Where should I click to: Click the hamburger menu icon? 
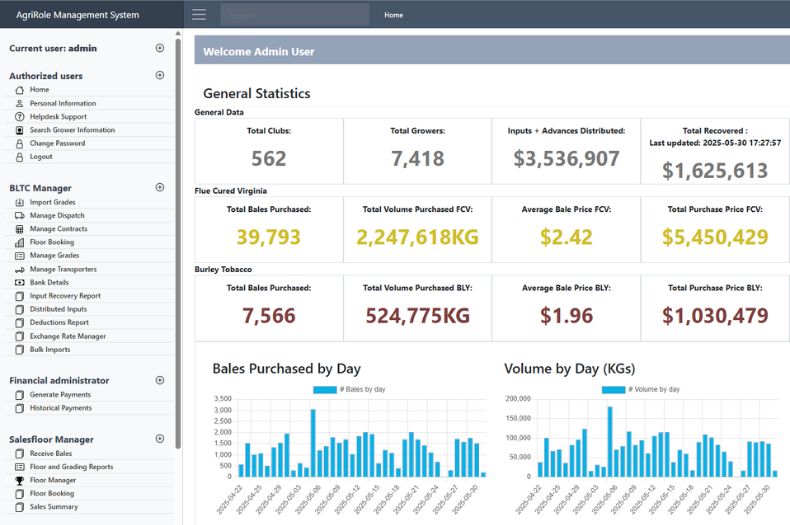199,14
